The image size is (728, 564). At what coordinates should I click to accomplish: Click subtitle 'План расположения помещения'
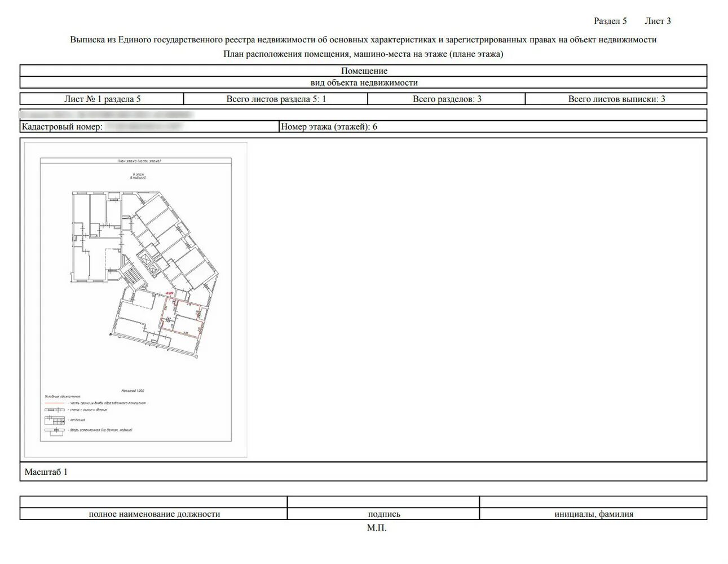[363, 54]
